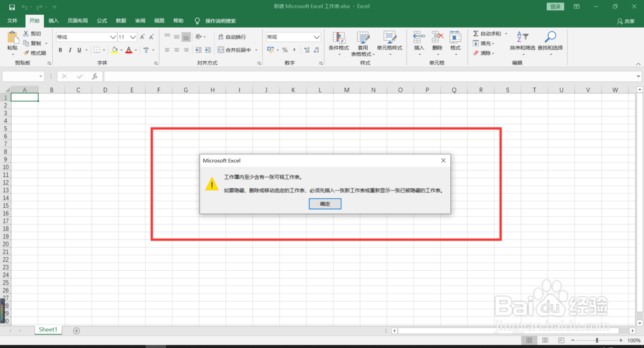Switch to the 插入 ribbon tab
The image size is (644, 348).
[53, 21]
